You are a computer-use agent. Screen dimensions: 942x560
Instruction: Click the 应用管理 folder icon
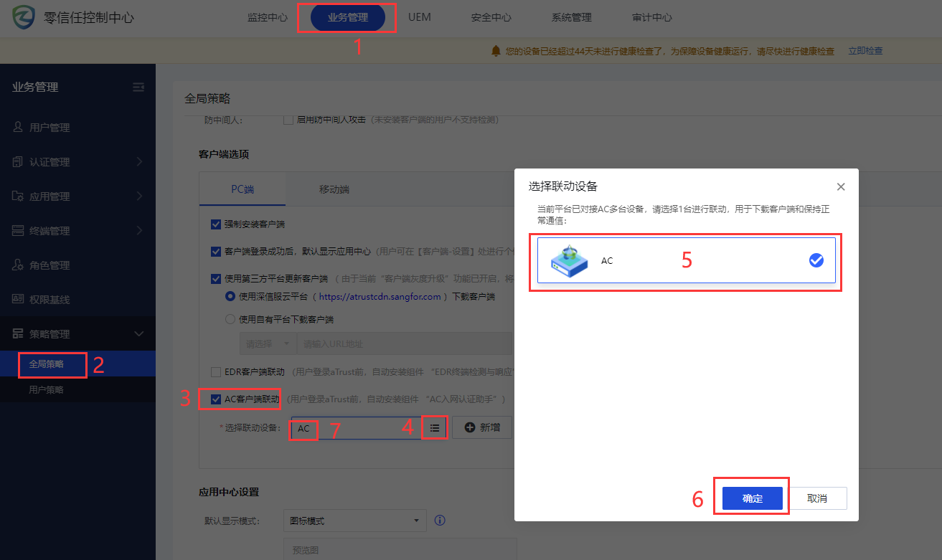(x=19, y=196)
